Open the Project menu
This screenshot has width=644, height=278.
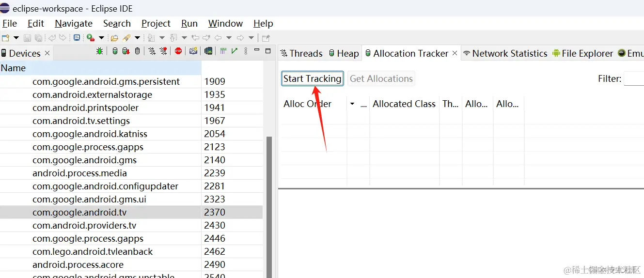(x=156, y=23)
